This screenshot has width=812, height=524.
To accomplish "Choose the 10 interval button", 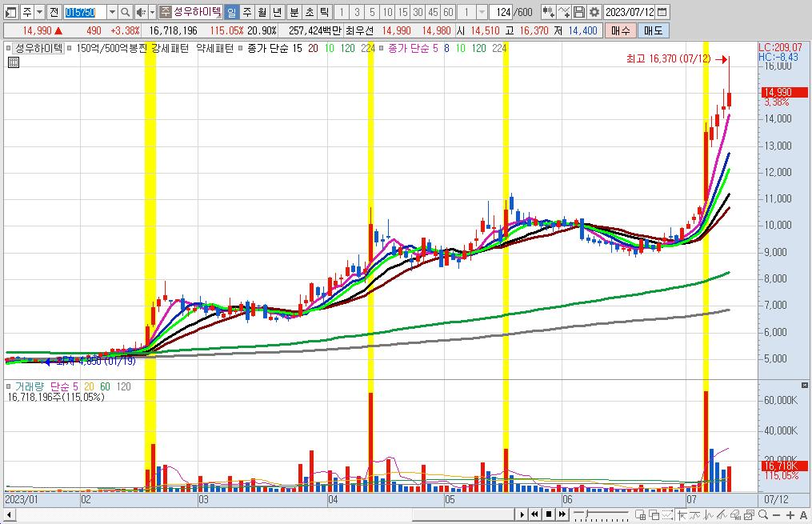I will point(387,12).
